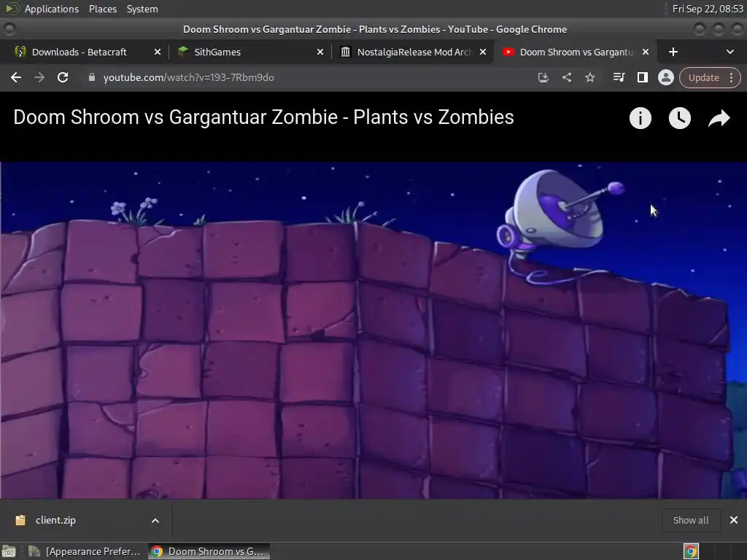Close the SithGames tab
The height and width of the screenshot is (560, 747).
coord(320,52)
